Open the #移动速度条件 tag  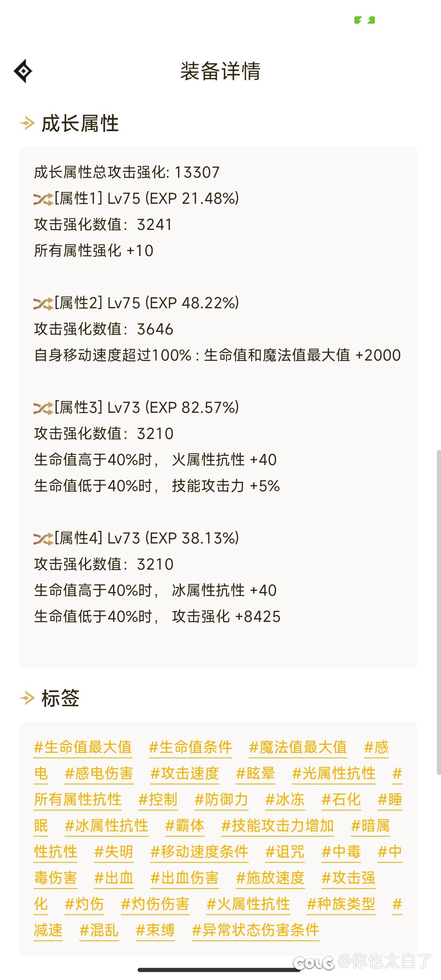pyautogui.click(x=199, y=852)
